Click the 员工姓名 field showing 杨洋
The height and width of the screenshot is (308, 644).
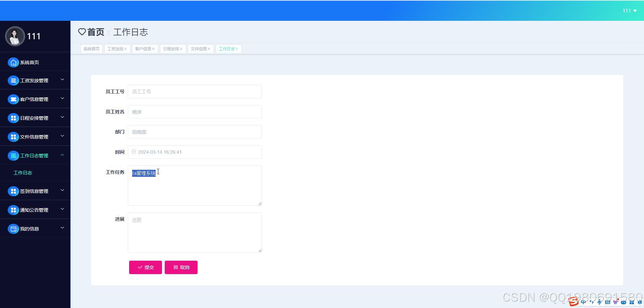pos(195,112)
